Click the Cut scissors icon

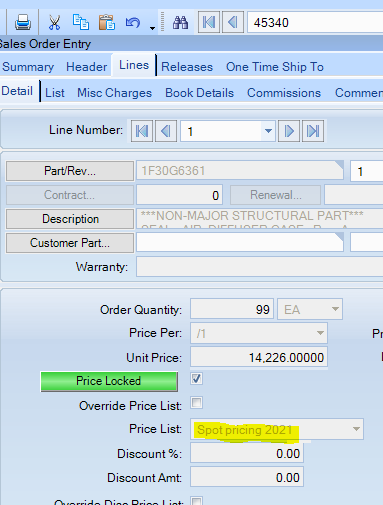(54, 22)
